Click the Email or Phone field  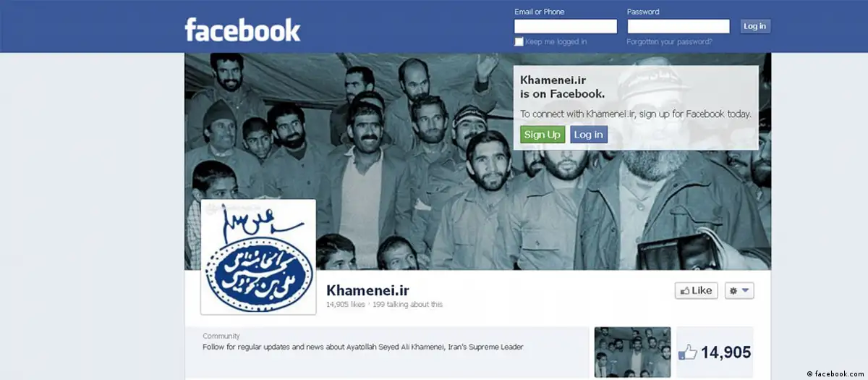click(x=566, y=26)
